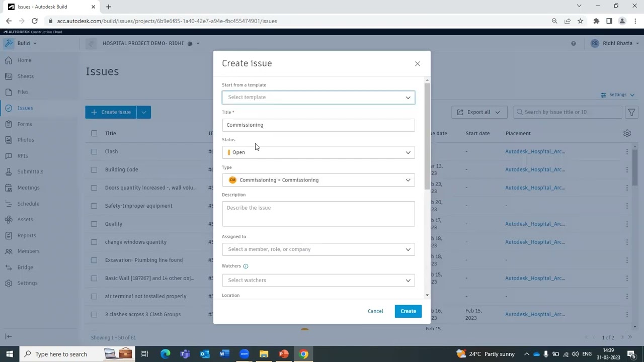Screen dimensions: 644x362
Task: Go to next page of issues
Action: [622, 337]
